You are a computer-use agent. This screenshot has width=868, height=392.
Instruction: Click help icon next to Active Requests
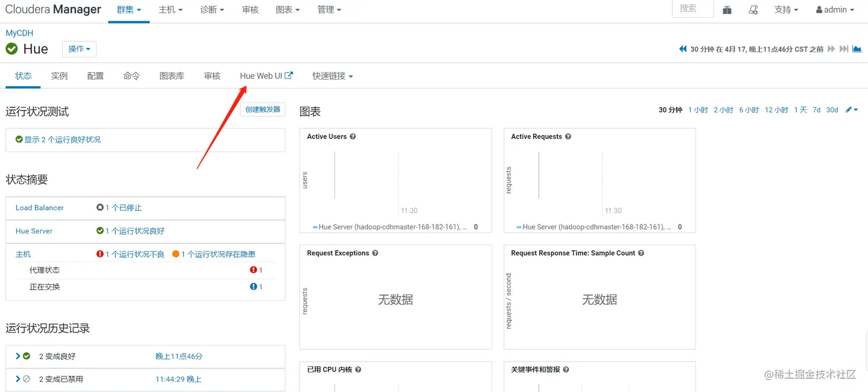[568, 137]
